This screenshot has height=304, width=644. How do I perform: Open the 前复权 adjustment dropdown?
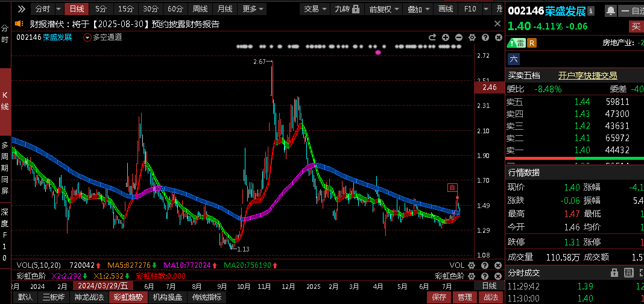click(x=384, y=8)
